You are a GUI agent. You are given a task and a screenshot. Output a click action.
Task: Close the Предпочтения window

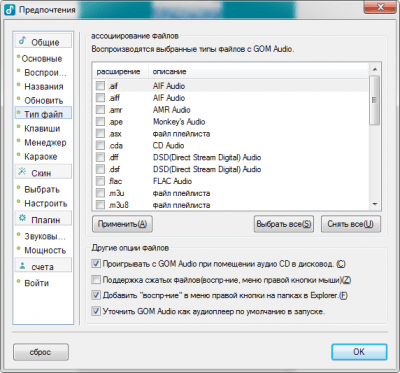click(x=379, y=7)
